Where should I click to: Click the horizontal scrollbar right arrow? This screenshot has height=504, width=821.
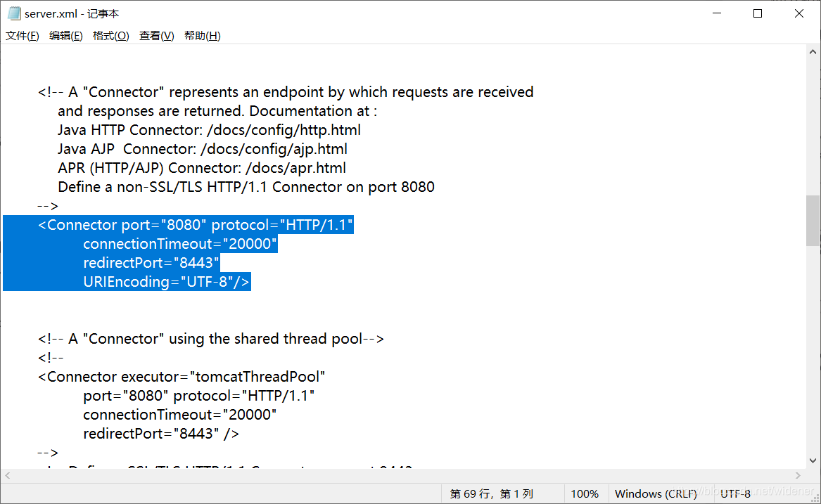798,475
